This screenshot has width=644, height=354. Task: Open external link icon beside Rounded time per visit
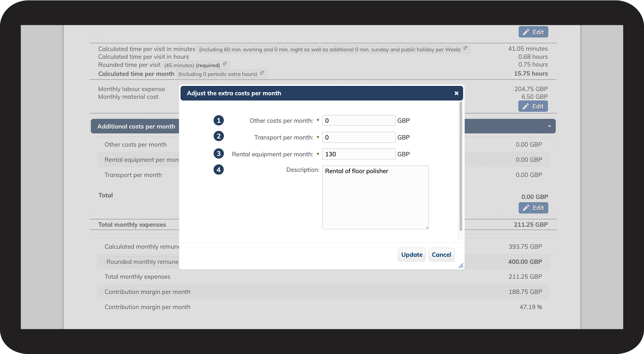coord(225,64)
